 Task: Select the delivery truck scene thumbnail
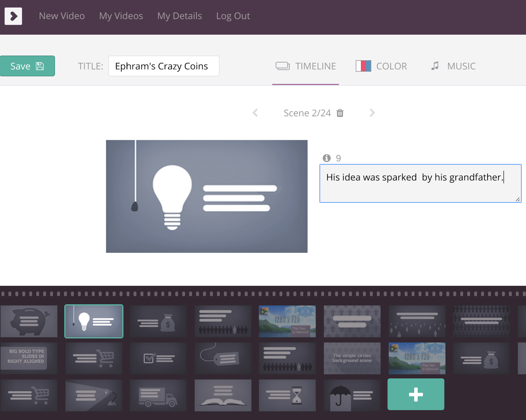pyautogui.click(x=158, y=395)
